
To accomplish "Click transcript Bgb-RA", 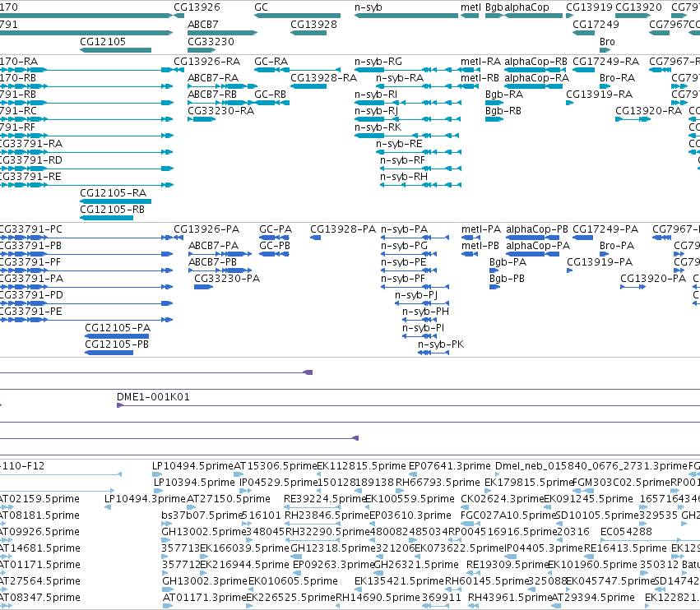I will point(504,95).
